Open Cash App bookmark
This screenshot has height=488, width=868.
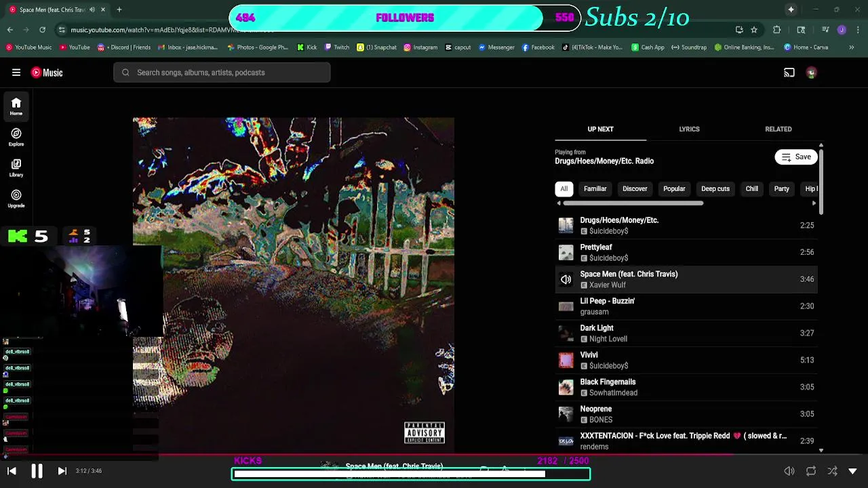point(648,47)
